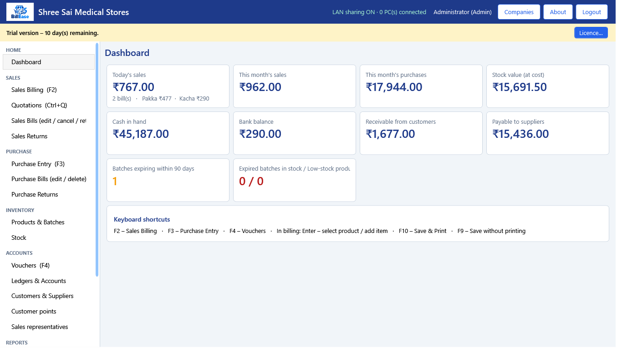Viewport: 622px width, 364px height.
Task: Log out of the Administrator account
Action: coord(591,12)
